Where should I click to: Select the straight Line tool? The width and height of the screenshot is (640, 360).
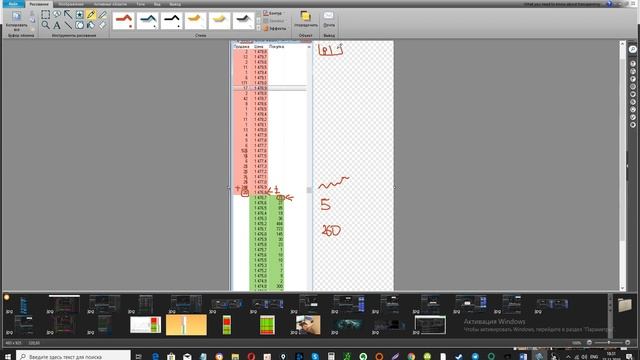[68, 25]
